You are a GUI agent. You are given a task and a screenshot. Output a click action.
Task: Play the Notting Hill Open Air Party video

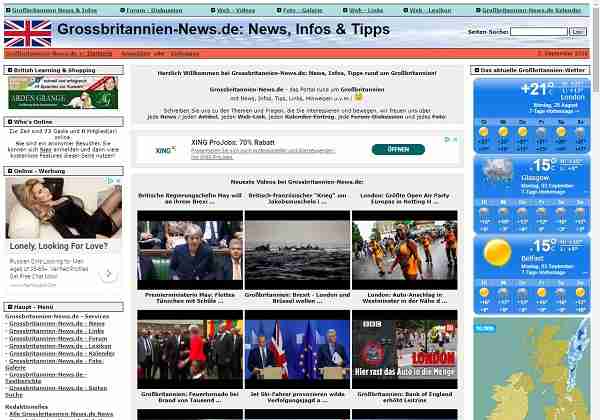[405, 250]
